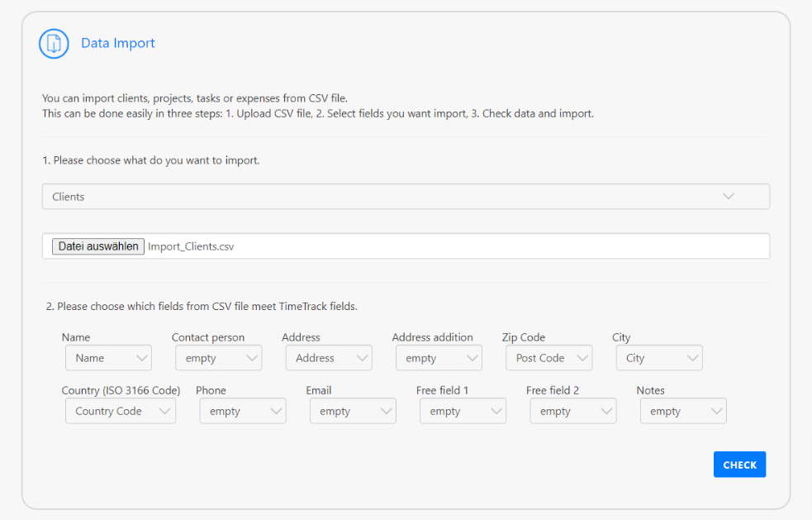Image resolution: width=812 pixels, height=520 pixels.
Task: Open the Free field 1 dropdown
Action: [463, 411]
